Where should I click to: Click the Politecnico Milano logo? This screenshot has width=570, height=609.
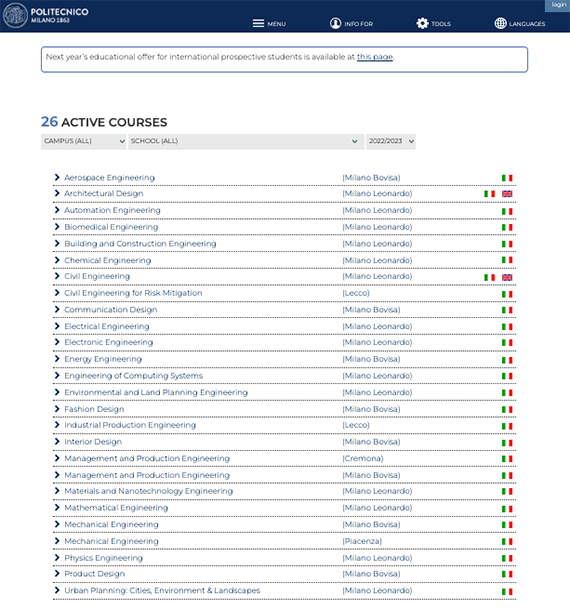[46, 16]
